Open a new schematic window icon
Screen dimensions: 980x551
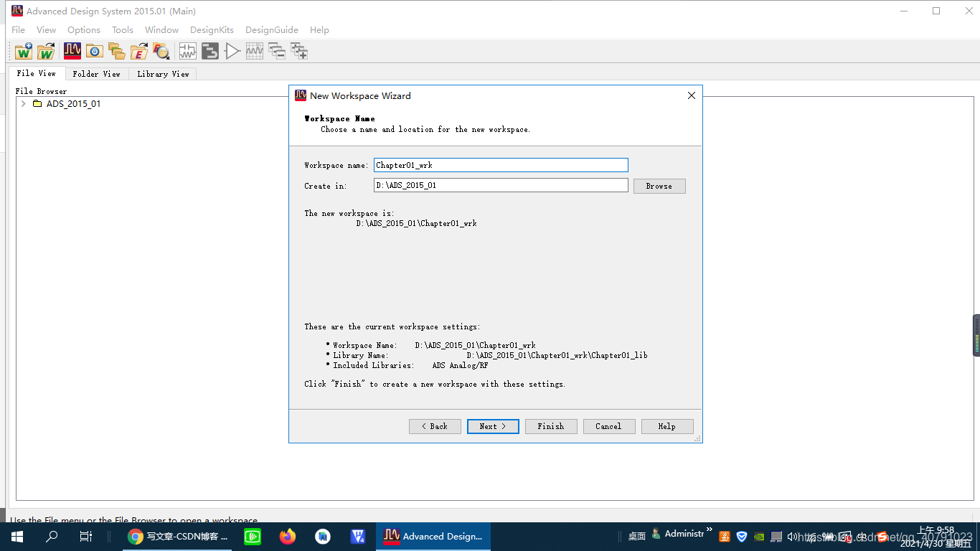click(x=187, y=51)
